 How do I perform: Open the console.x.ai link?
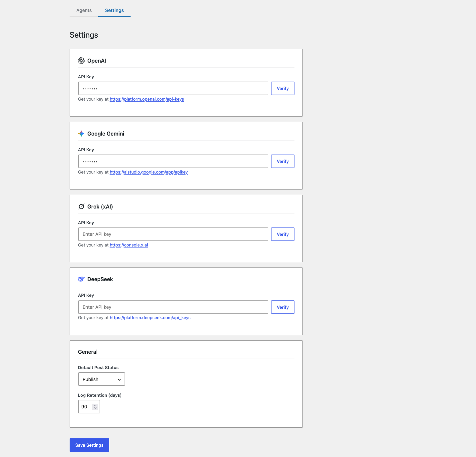pos(129,245)
